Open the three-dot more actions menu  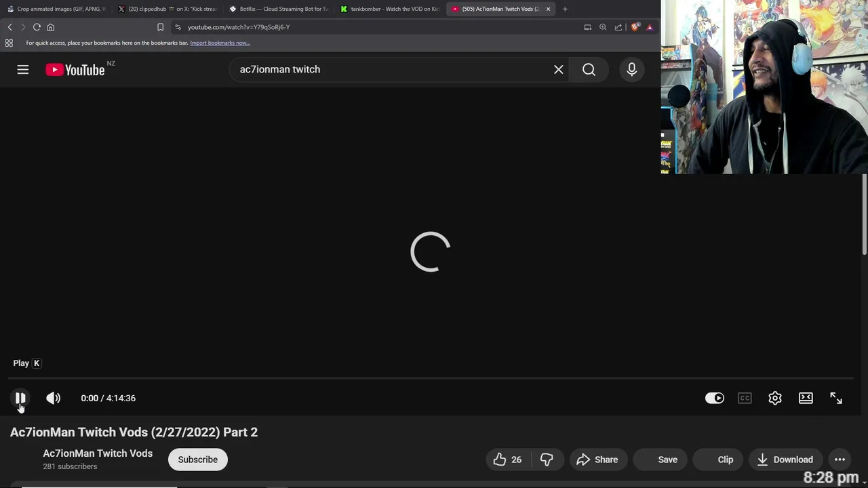840,460
